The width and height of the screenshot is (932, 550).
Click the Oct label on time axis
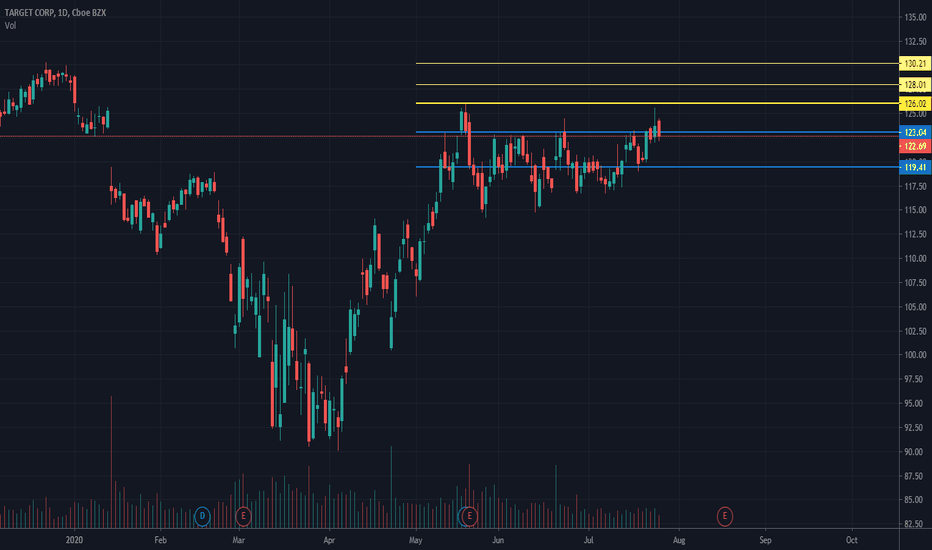tap(852, 540)
